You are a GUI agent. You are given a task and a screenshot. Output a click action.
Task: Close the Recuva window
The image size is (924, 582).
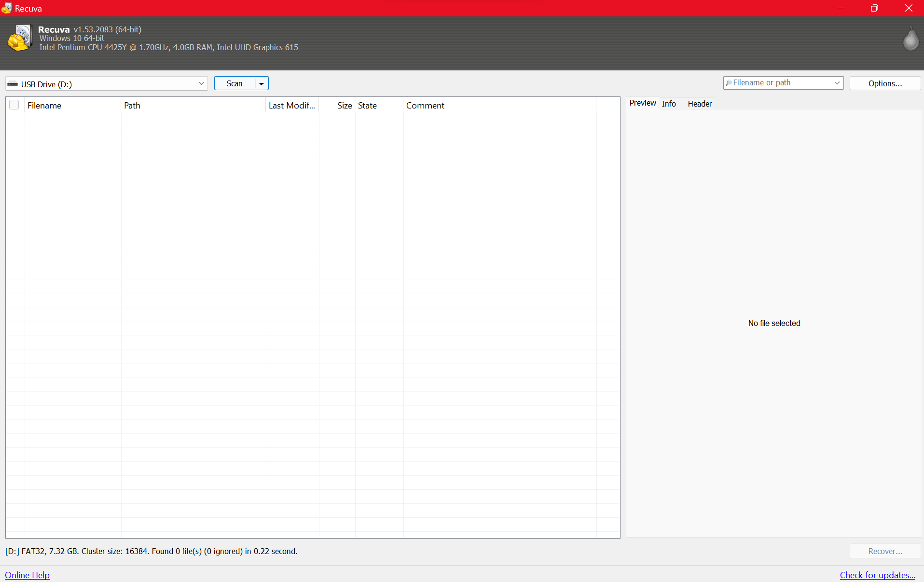908,8
